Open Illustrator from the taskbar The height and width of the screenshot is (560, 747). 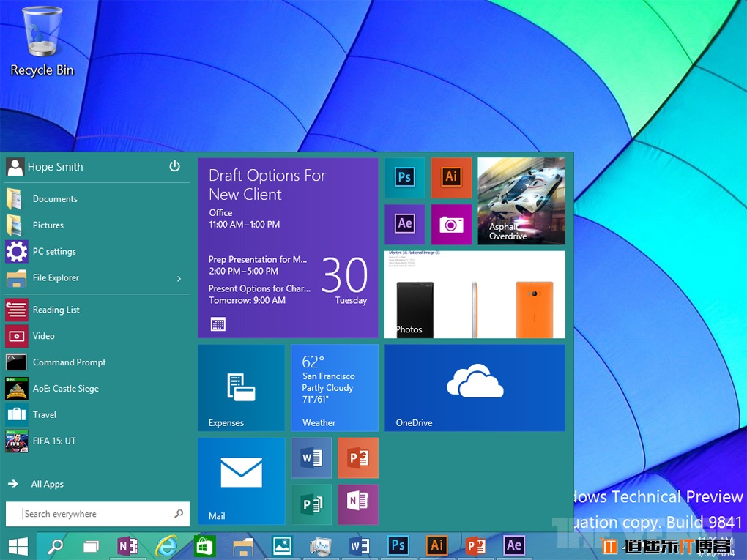pyautogui.click(x=436, y=546)
